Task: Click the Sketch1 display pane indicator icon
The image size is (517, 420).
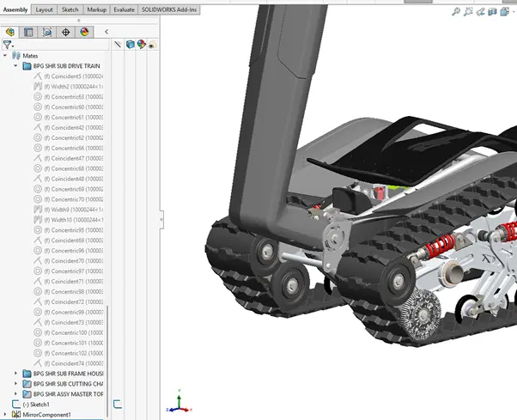Action: (118, 404)
